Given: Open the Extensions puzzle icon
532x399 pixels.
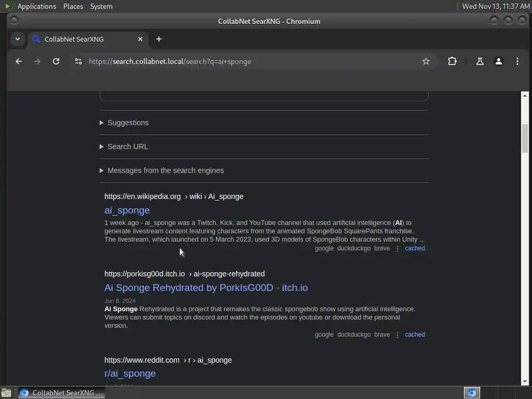Looking at the screenshot, I should click(x=452, y=61).
